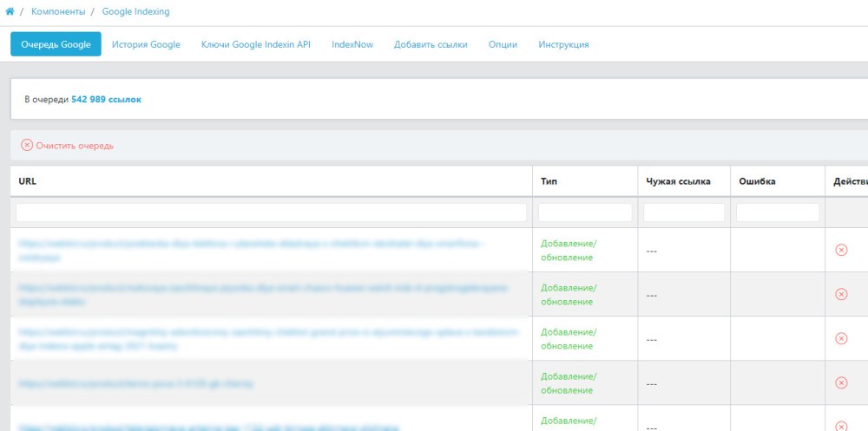The height and width of the screenshot is (431, 868).
Task: Open the Инструкция tab
Action: tap(563, 45)
